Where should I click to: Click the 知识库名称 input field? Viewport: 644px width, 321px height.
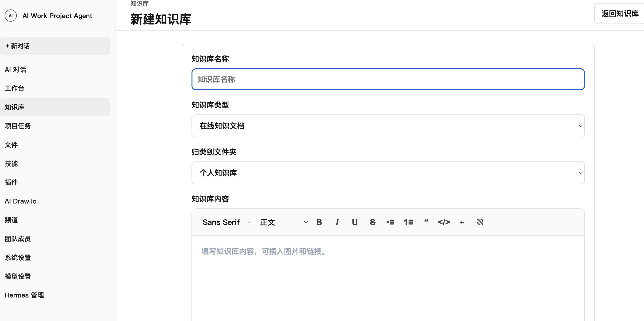(388, 79)
